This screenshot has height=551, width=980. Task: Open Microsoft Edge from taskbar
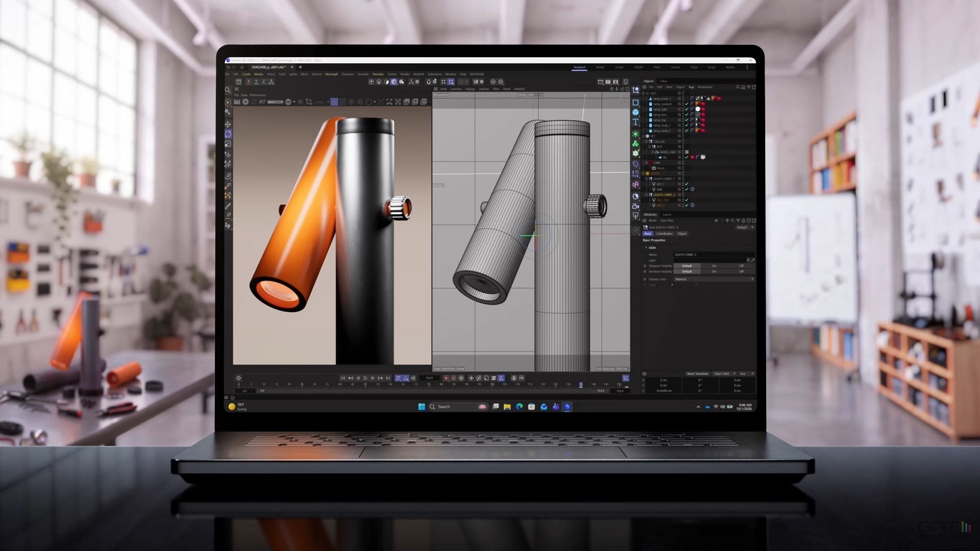[x=519, y=407]
